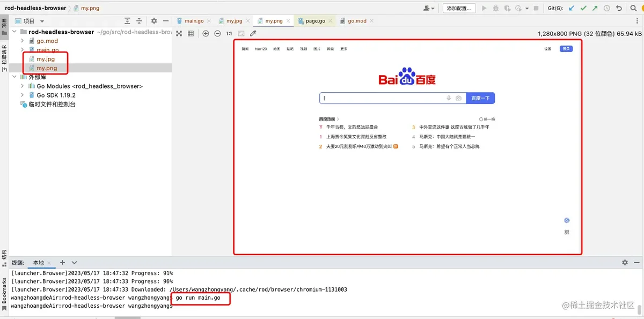Open the dropdown arrow next to Profiler icon
644x319 pixels.
click(x=527, y=8)
